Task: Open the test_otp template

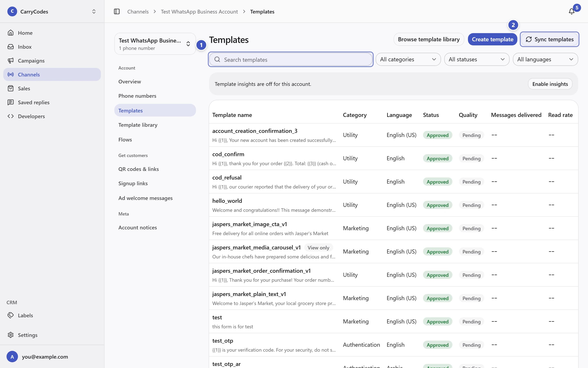Action: pos(393,345)
